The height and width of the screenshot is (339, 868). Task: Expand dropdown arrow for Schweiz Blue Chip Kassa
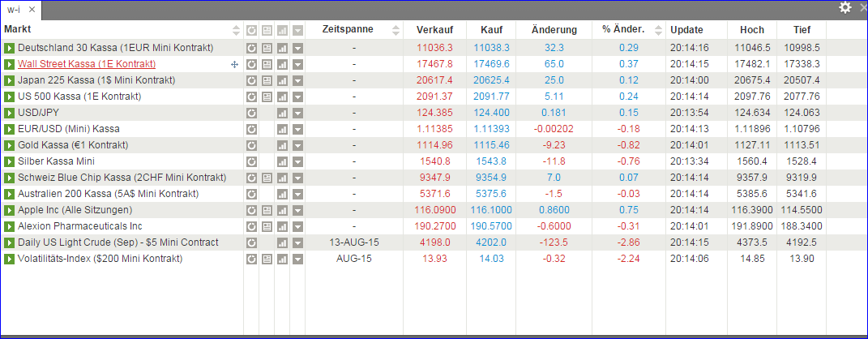pyautogui.click(x=297, y=178)
